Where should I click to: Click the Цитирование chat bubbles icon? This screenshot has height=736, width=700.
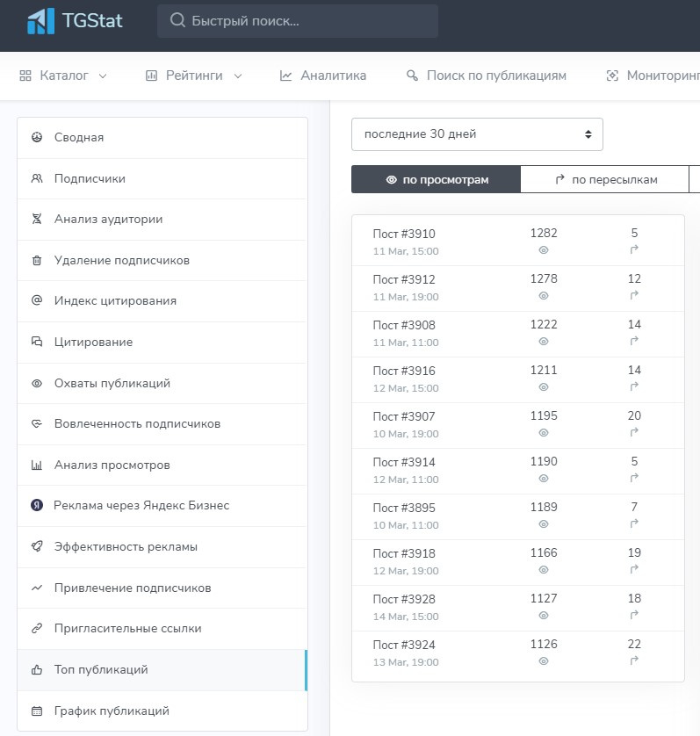click(37, 342)
